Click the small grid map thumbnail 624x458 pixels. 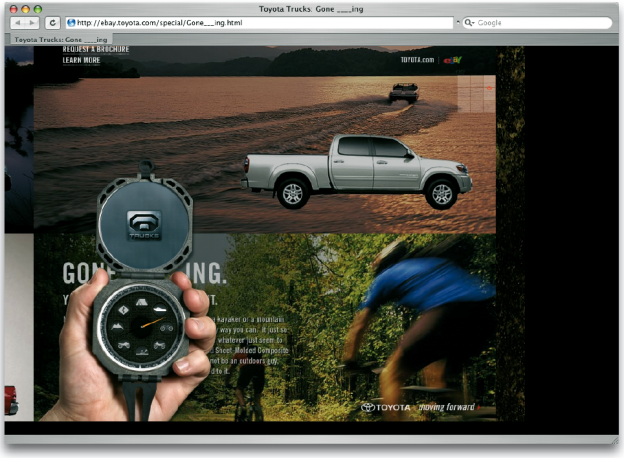pos(476,94)
